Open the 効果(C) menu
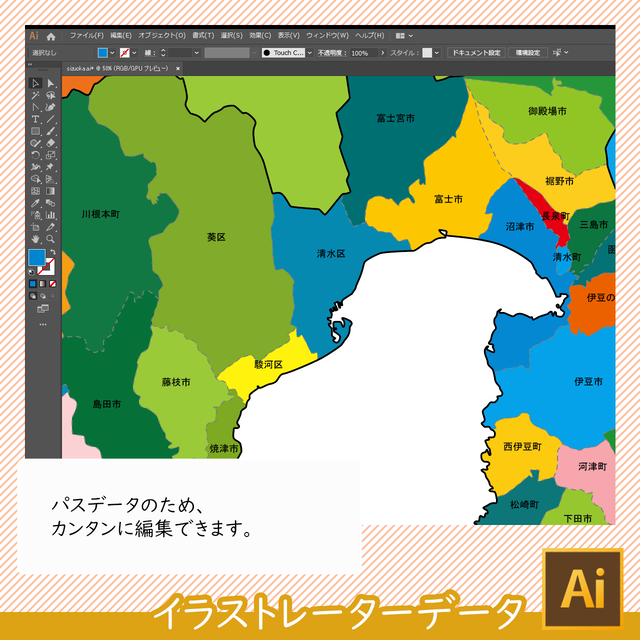The height and width of the screenshot is (640, 640). (260, 36)
